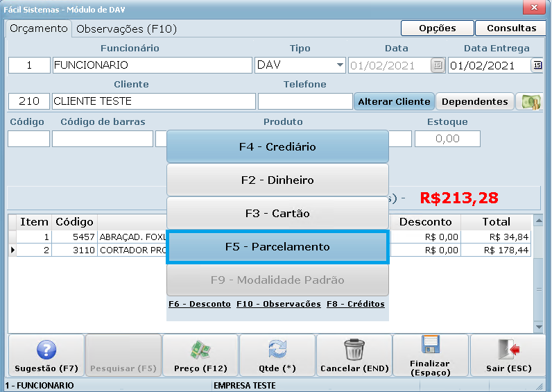Click Sair (ESC) exit icon
Viewport: 552px width, 392px height.
coord(508,350)
